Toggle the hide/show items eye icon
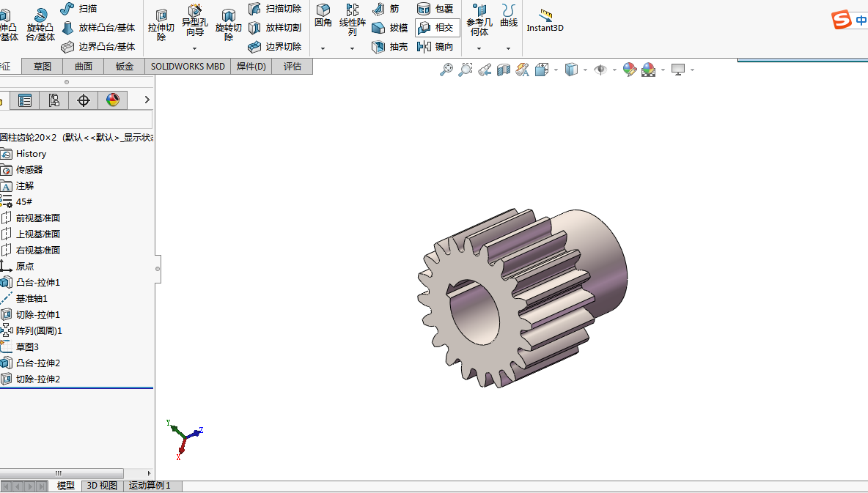The width and height of the screenshot is (868, 493). (x=600, y=70)
